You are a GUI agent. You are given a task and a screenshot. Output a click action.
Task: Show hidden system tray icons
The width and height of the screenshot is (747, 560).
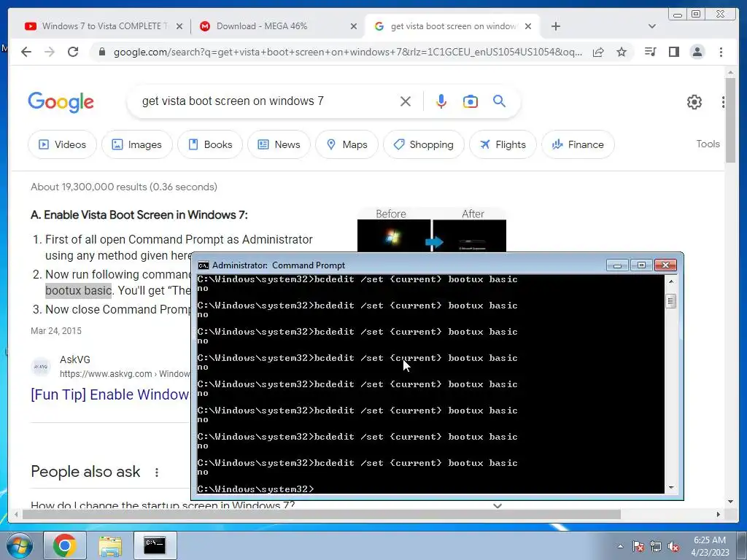point(620,546)
